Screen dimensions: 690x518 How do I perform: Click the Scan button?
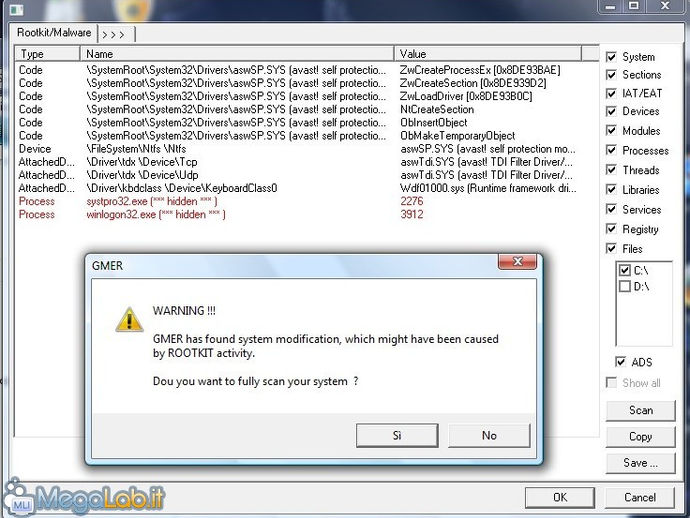(640, 410)
